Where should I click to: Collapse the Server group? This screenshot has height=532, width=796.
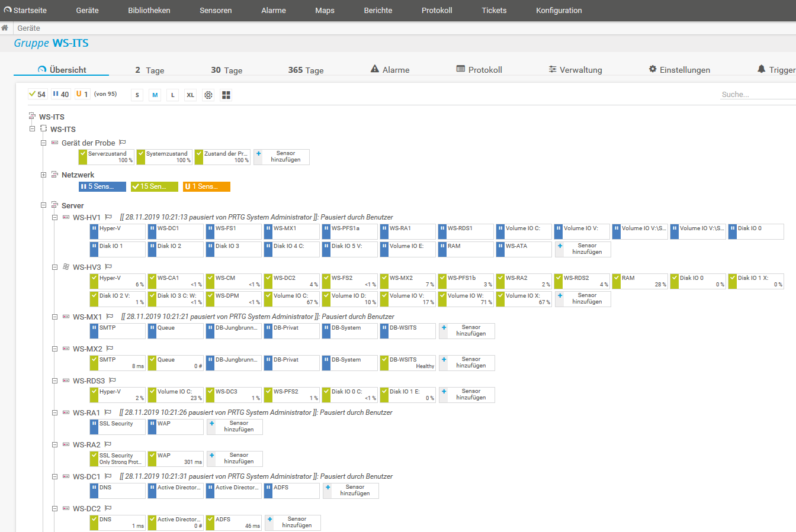pos(43,205)
